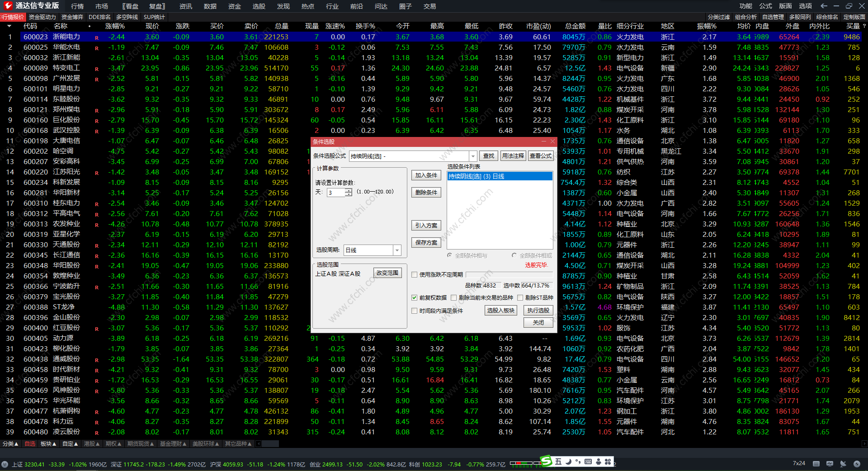868x471 pixels.
Task: Click the monitor icon in bottom status bar
Action: click(x=830, y=463)
